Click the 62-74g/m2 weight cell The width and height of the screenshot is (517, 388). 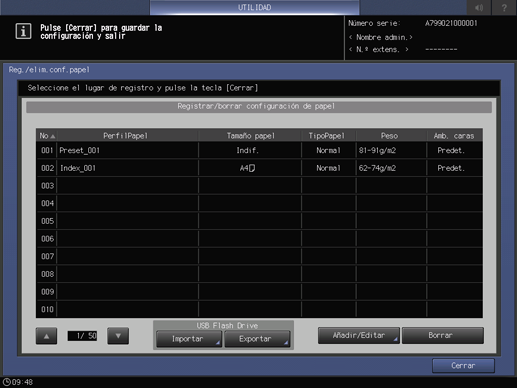(391, 168)
